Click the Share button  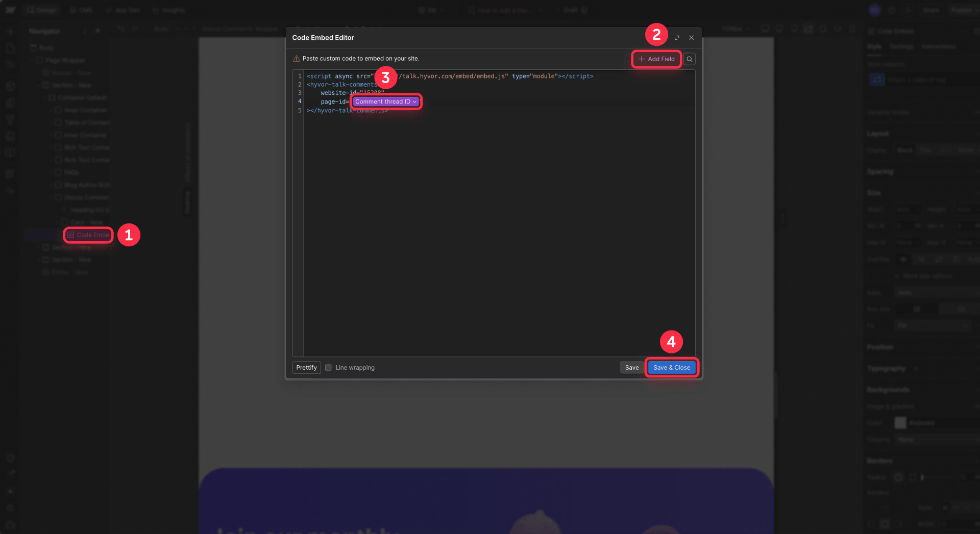click(x=930, y=10)
